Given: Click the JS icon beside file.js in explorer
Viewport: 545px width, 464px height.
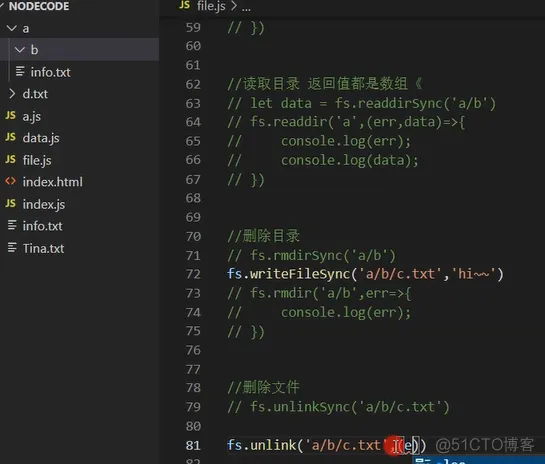Looking at the screenshot, I should 10,159.
